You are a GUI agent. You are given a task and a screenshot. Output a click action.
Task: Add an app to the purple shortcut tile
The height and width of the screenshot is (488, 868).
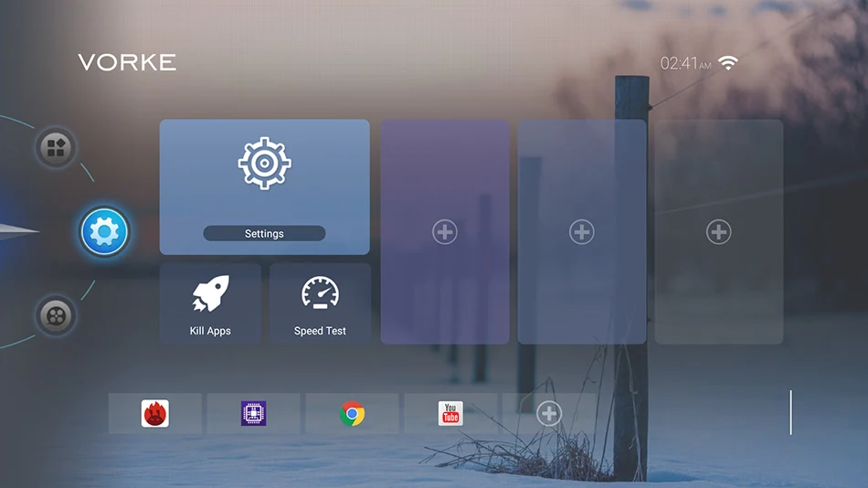point(445,231)
